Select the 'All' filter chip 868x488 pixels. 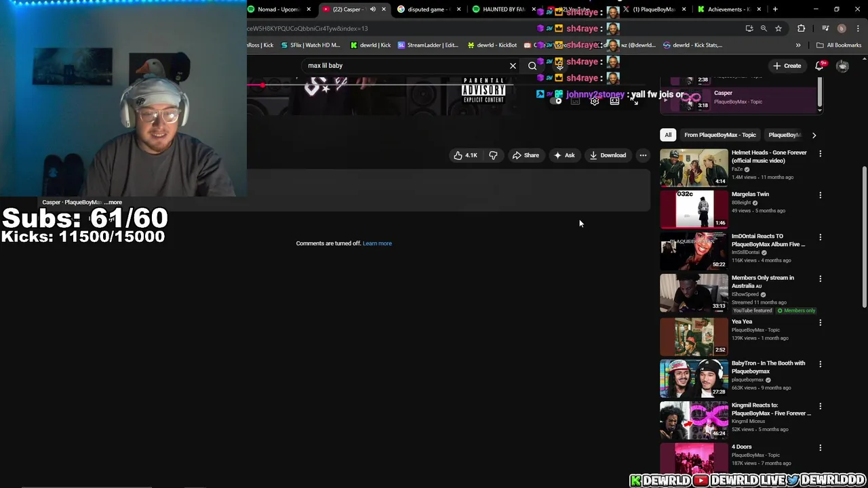(x=668, y=135)
